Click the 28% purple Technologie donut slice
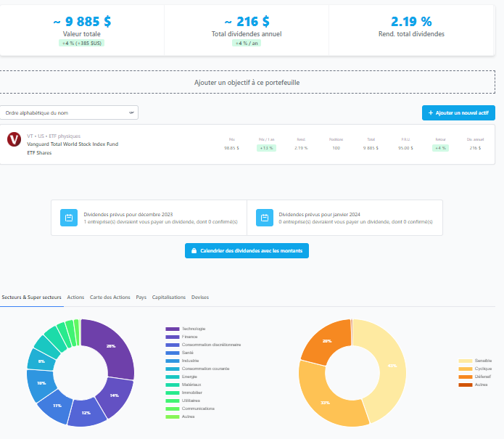The width and height of the screenshot is (504, 439). (x=111, y=346)
